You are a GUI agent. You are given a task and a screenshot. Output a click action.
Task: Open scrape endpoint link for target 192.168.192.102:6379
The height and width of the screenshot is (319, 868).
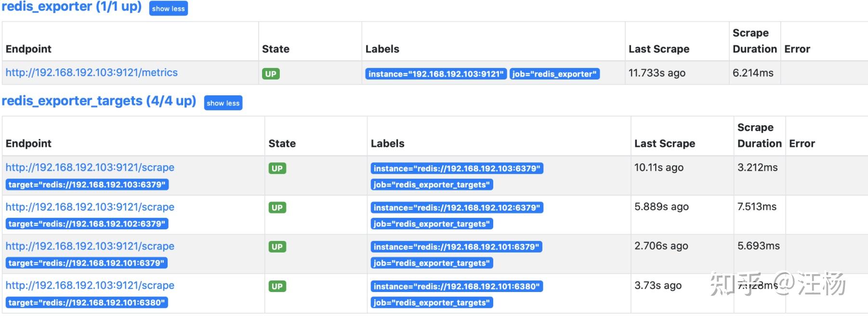click(90, 207)
